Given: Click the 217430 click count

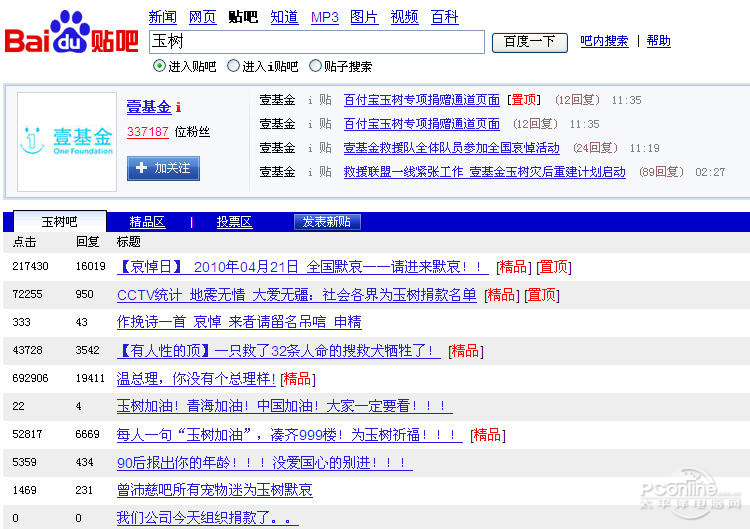Looking at the screenshot, I should tap(30, 266).
